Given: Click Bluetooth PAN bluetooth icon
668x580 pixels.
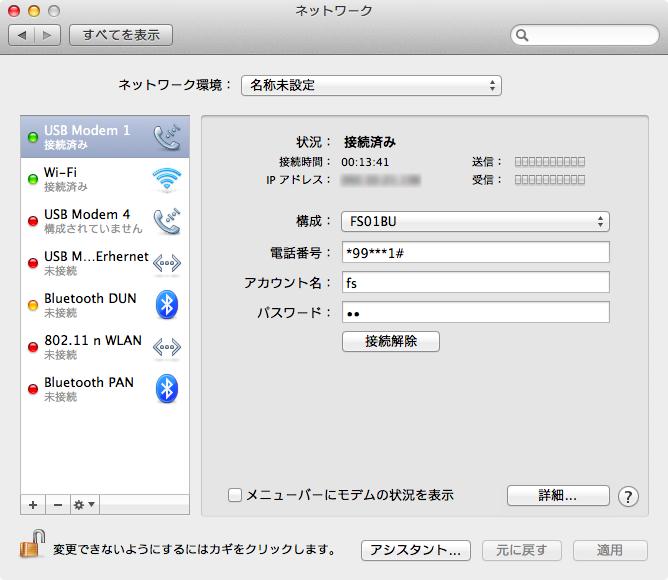Looking at the screenshot, I should click(167, 389).
